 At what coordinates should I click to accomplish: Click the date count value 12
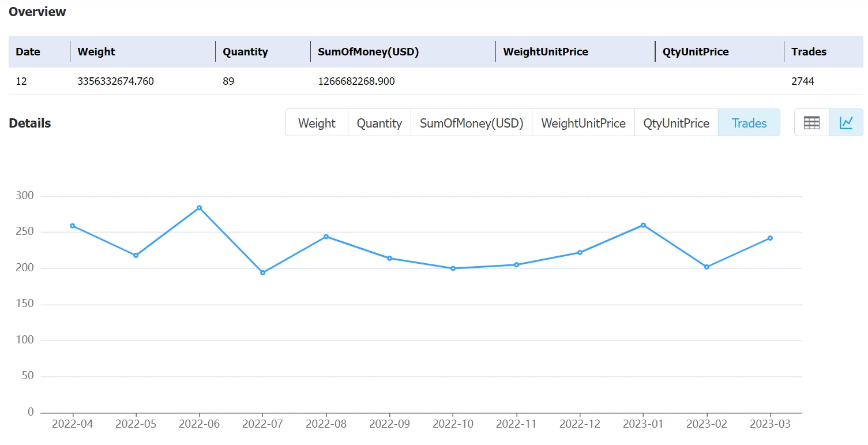(21, 81)
